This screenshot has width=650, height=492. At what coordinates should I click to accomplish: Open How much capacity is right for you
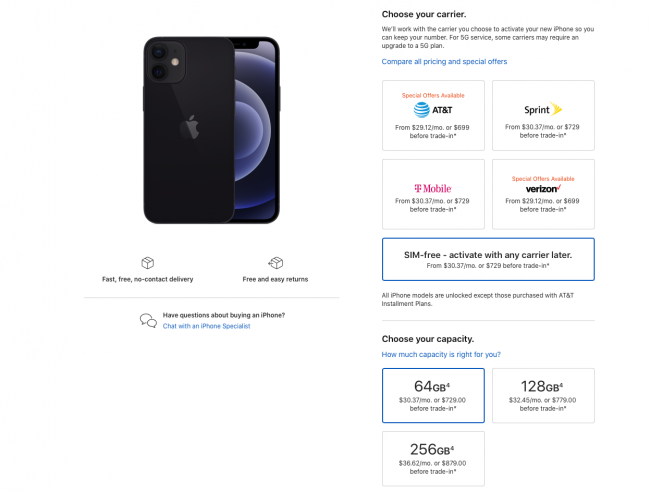coord(441,354)
